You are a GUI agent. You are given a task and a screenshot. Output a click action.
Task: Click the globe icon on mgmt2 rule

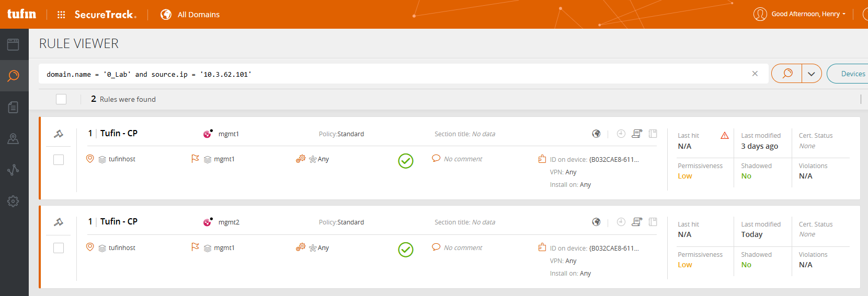coord(596,222)
